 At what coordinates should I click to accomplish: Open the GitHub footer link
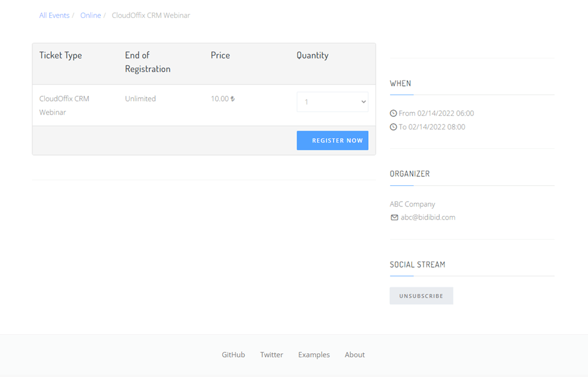(233, 355)
